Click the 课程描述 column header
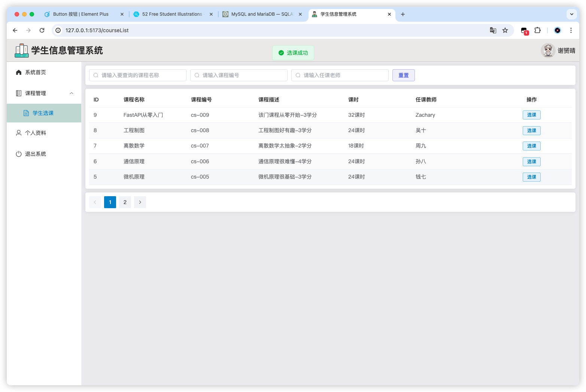The width and height of the screenshot is (586, 392). pyautogui.click(x=269, y=100)
